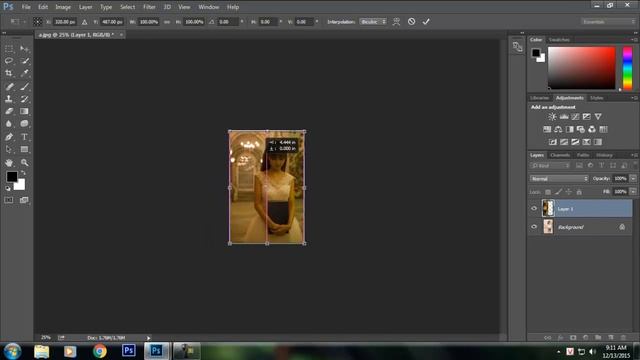Screen dimensions: 640x360
Task: Open the Image menu
Action: pyautogui.click(x=63, y=7)
